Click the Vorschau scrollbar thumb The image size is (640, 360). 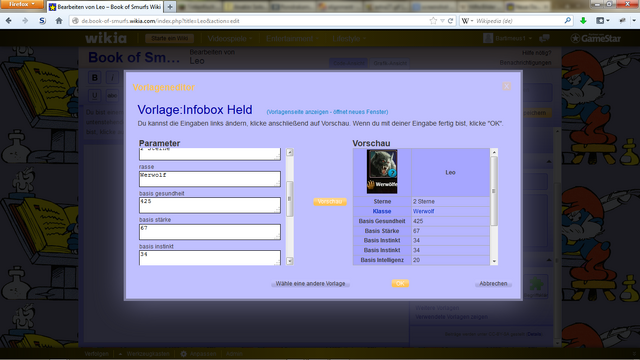click(494, 191)
